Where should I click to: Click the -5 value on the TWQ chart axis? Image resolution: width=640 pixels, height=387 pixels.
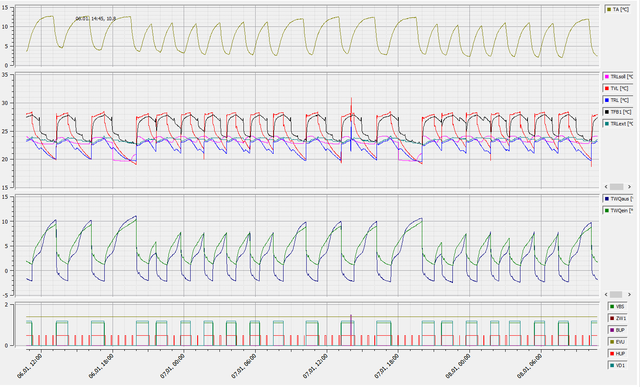click(6, 295)
